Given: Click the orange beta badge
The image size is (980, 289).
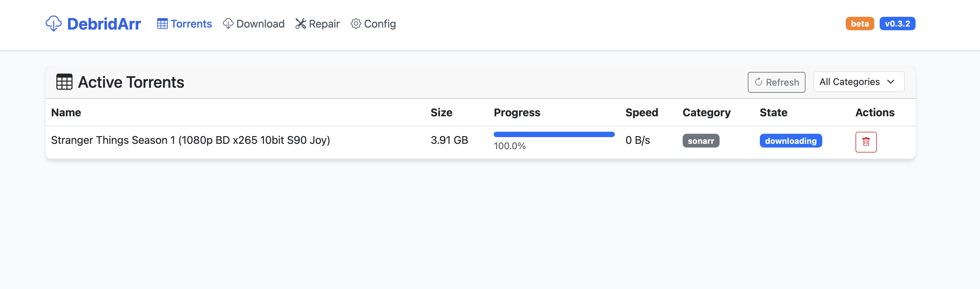Looking at the screenshot, I should tap(860, 24).
